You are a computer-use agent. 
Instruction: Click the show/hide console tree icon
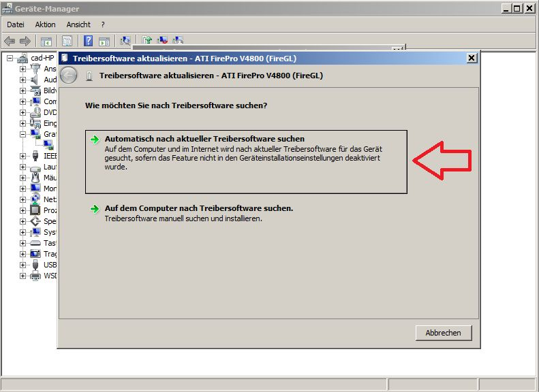coord(46,42)
